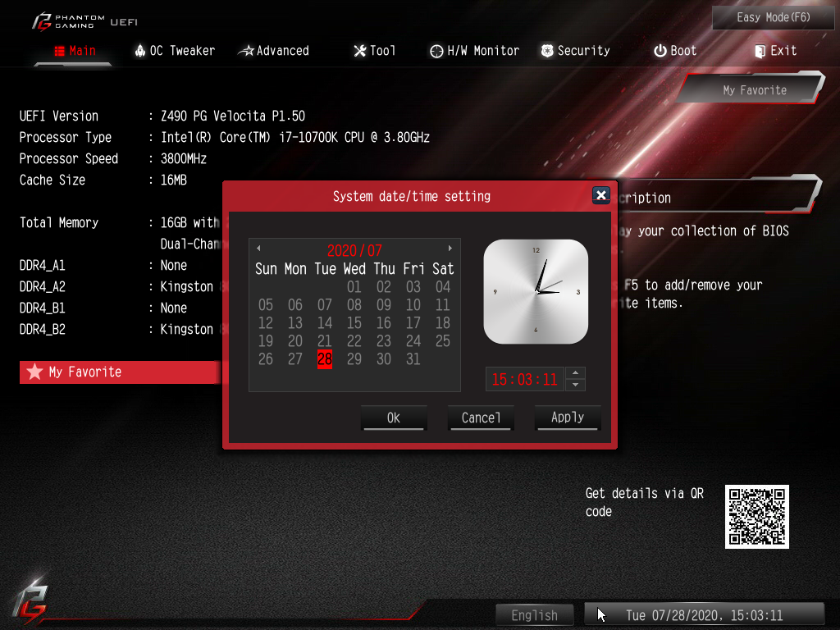Go to previous month in calendar
The height and width of the screenshot is (630, 840).
[258, 248]
